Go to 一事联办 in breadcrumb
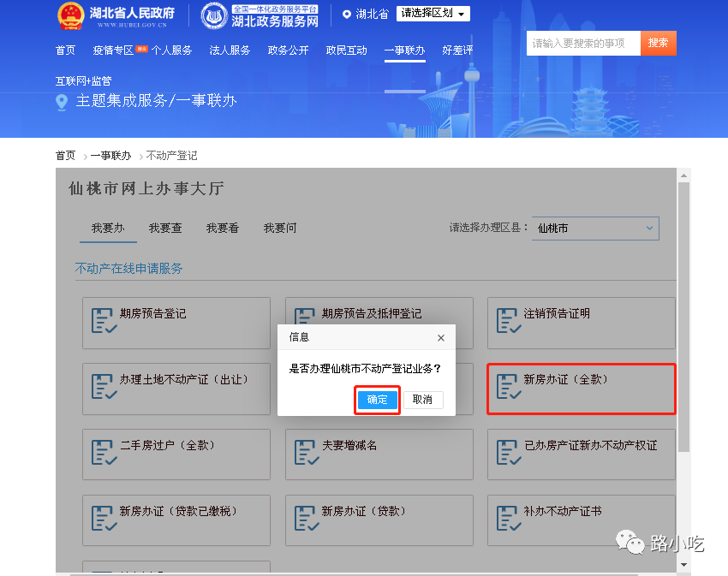This screenshot has height=576, width=728. 111,156
